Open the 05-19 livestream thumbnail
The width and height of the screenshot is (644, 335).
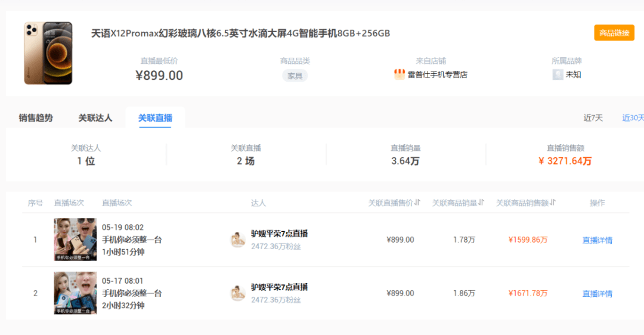point(75,240)
